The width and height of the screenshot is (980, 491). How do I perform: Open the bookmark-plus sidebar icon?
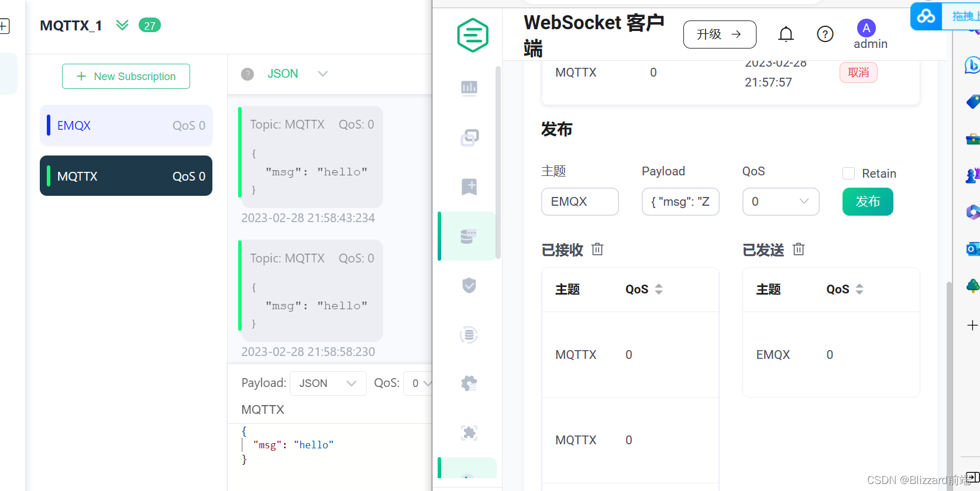[x=469, y=186]
